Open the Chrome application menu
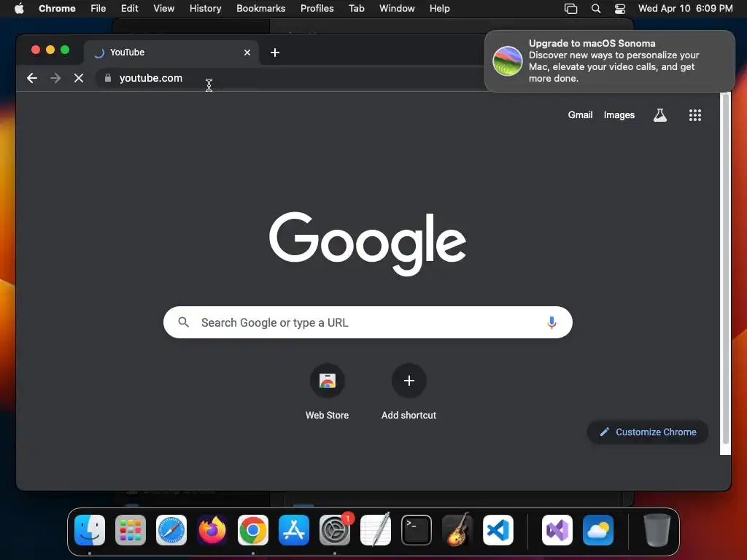This screenshot has height=560, width=747. point(57,8)
